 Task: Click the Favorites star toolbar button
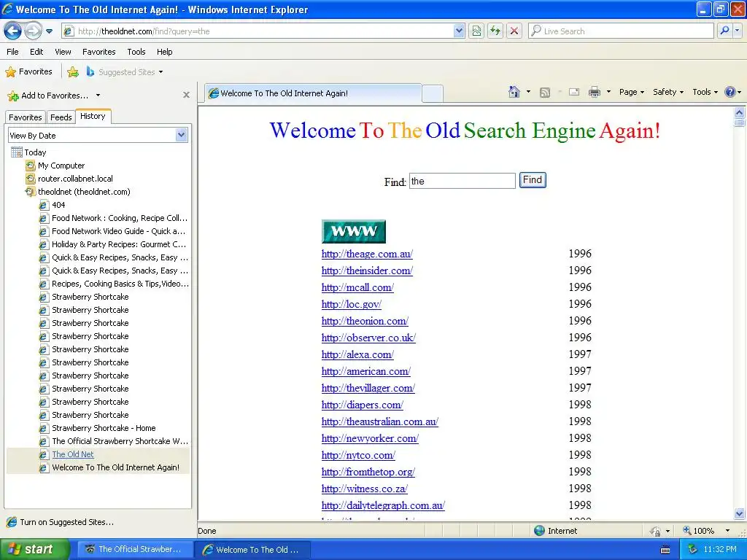[28, 72]
